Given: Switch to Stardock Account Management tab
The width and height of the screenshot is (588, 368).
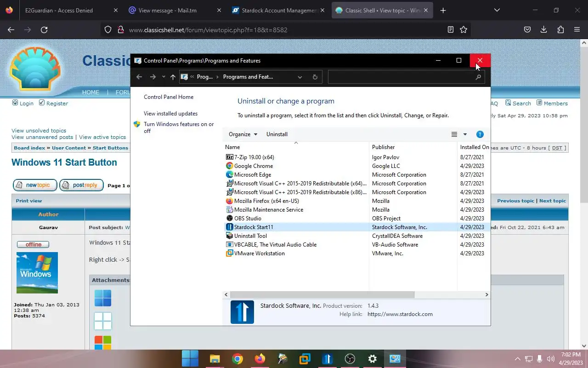Looking at the screenshot, I should [x=279, y=10].
